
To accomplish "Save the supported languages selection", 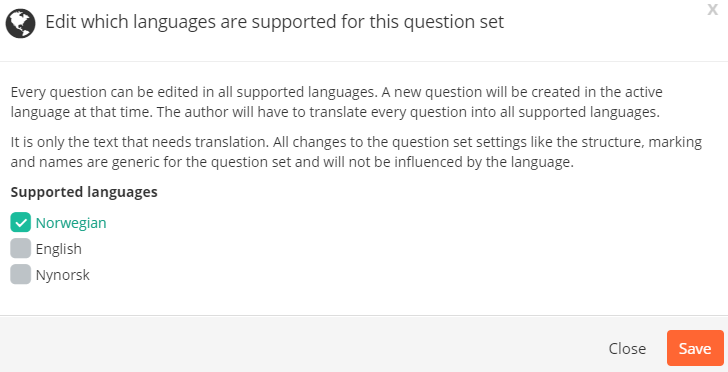I will point(695,348).
